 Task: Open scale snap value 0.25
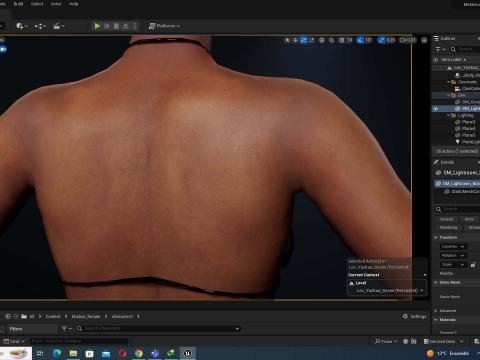point(390,40)
